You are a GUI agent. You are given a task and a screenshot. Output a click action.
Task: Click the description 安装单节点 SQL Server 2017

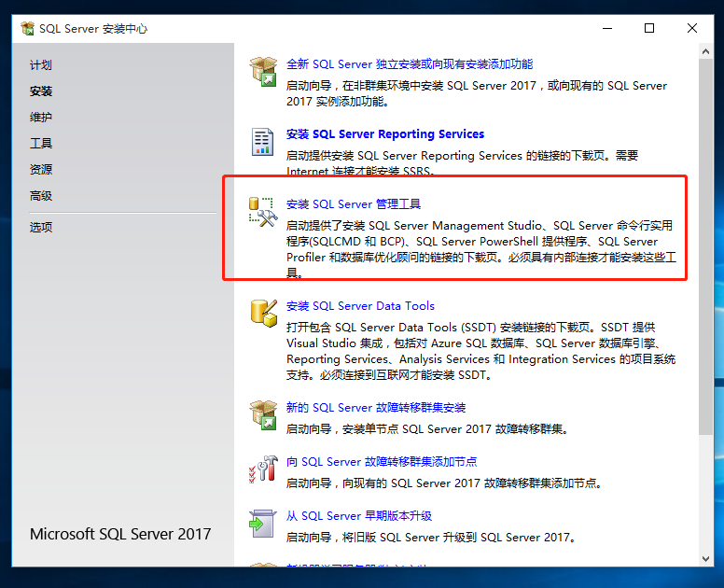click(x=426, y=429)
